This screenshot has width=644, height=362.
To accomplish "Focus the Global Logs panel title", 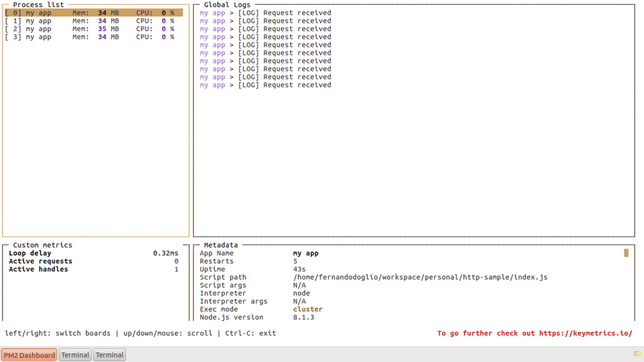I will click(227, 5).
